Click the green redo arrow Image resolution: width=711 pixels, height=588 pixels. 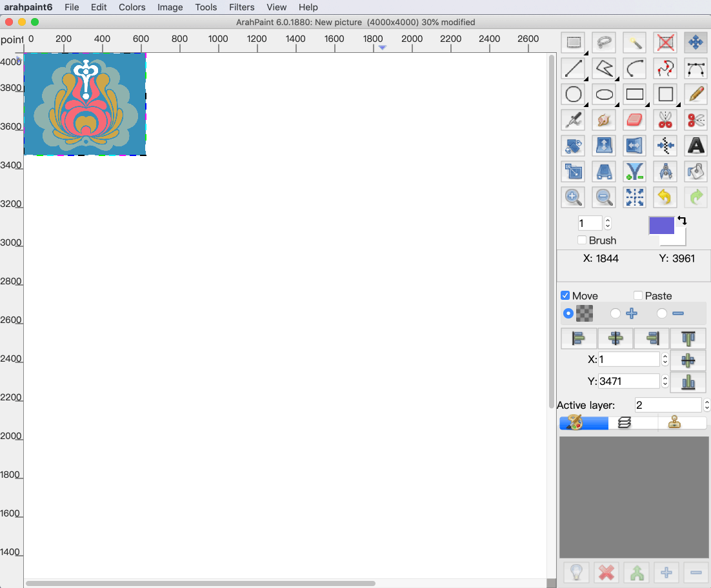696,197
